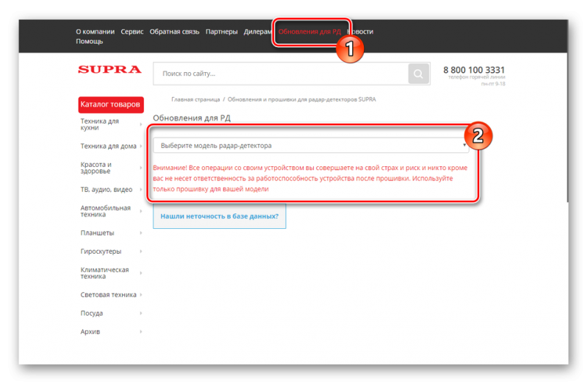Expand the Техника для кухни category arrow
This screenshot has width=588, height=384.
point(141,124)
